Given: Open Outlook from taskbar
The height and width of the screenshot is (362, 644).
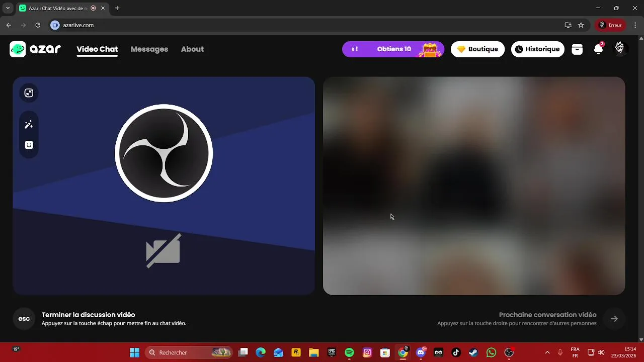Looking at the screenshot, I should point(278,352).
